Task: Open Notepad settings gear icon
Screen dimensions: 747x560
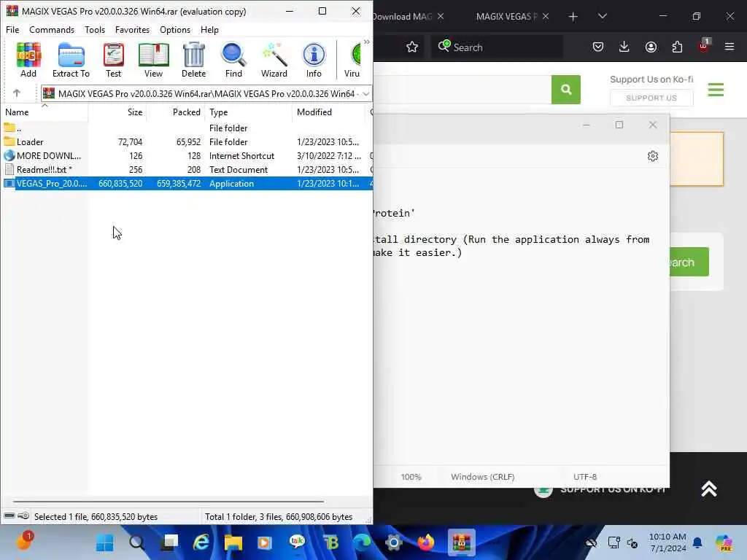Action: click(653, 156)
